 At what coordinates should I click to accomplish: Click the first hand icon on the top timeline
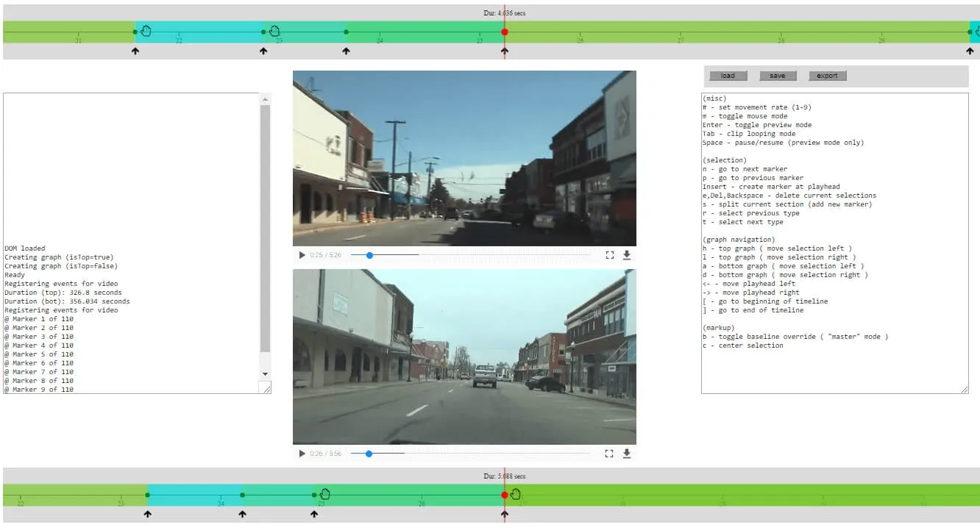click(146, 31)
